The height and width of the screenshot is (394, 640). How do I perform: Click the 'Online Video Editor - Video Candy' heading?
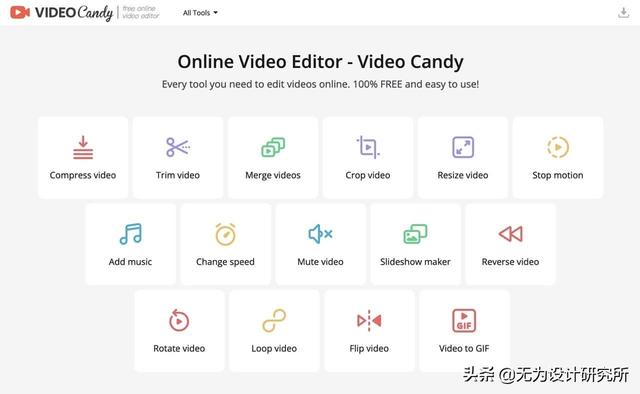coord(320,62)
